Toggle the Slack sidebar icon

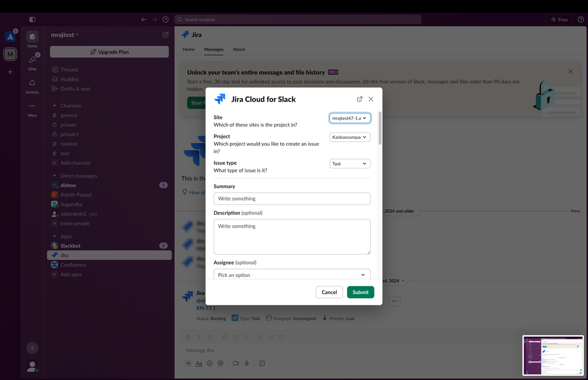pos(32,19)
